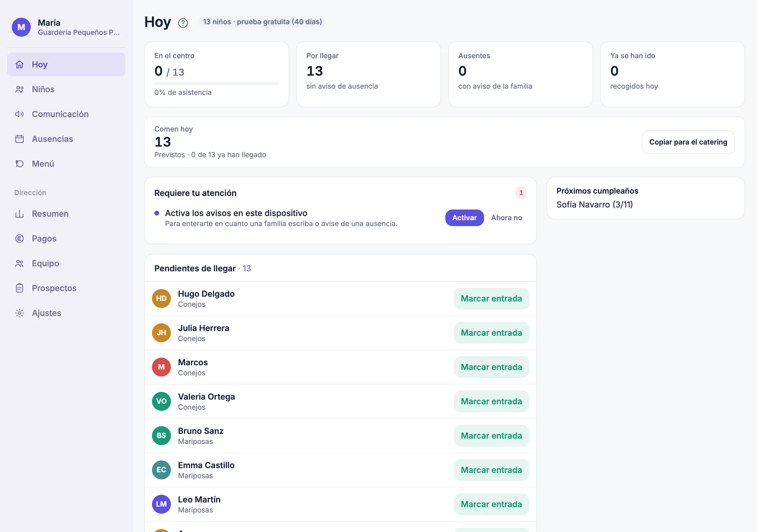Click María's purple M avatar
757x532 pixels.
pyautogui.click(x=21, y=27)
